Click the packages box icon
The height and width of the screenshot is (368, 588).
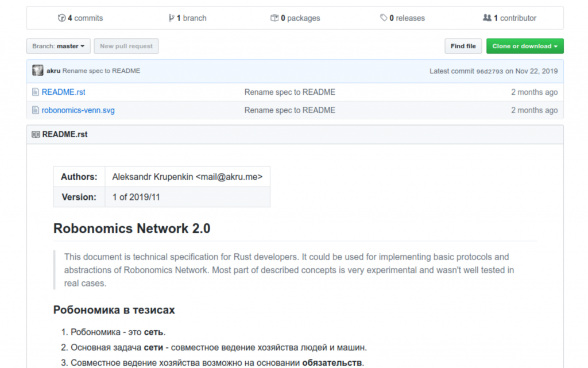point(274,18)
